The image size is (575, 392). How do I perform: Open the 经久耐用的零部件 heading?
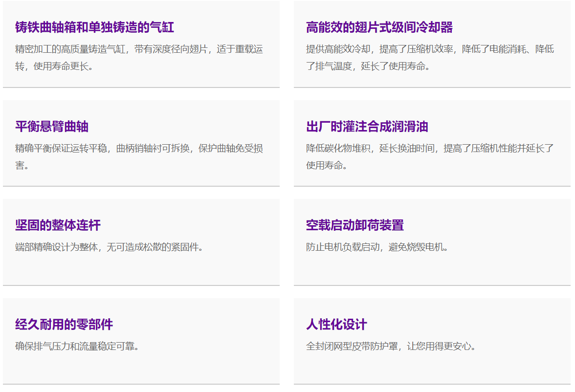pos(64,325)
